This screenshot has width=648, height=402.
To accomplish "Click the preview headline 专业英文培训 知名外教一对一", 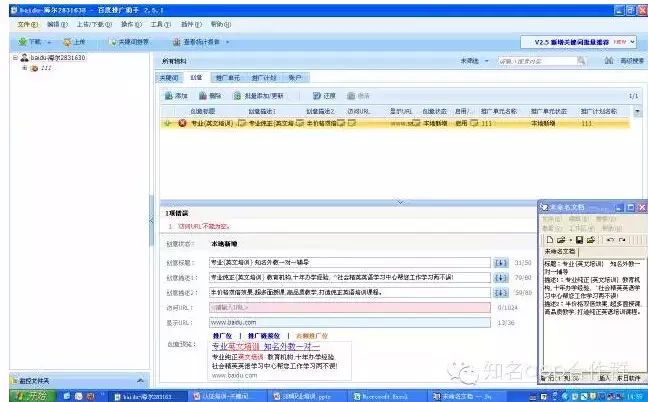I will pyautogui.click(x=266, y=346).
